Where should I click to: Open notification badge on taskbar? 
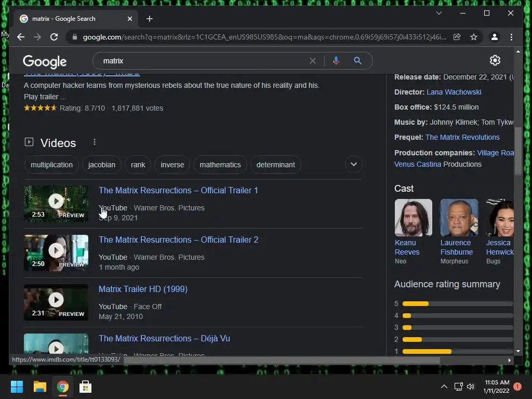517,387
